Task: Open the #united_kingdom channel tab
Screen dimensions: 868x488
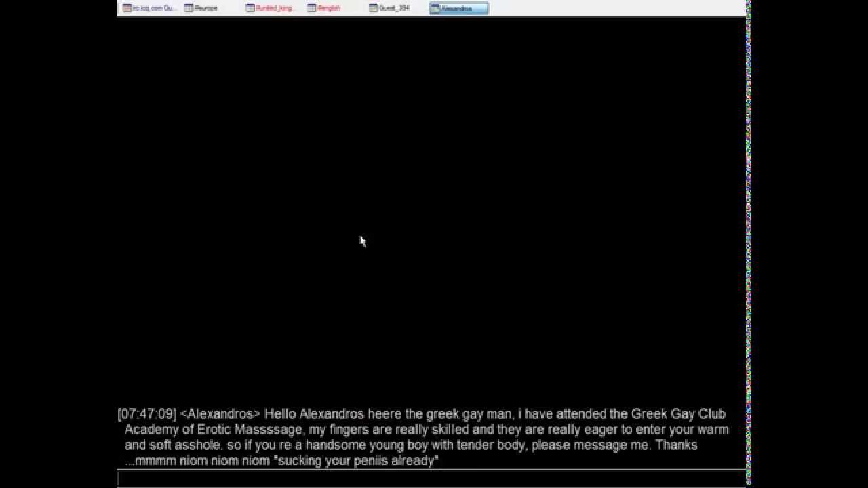Action: coord(271,8)
